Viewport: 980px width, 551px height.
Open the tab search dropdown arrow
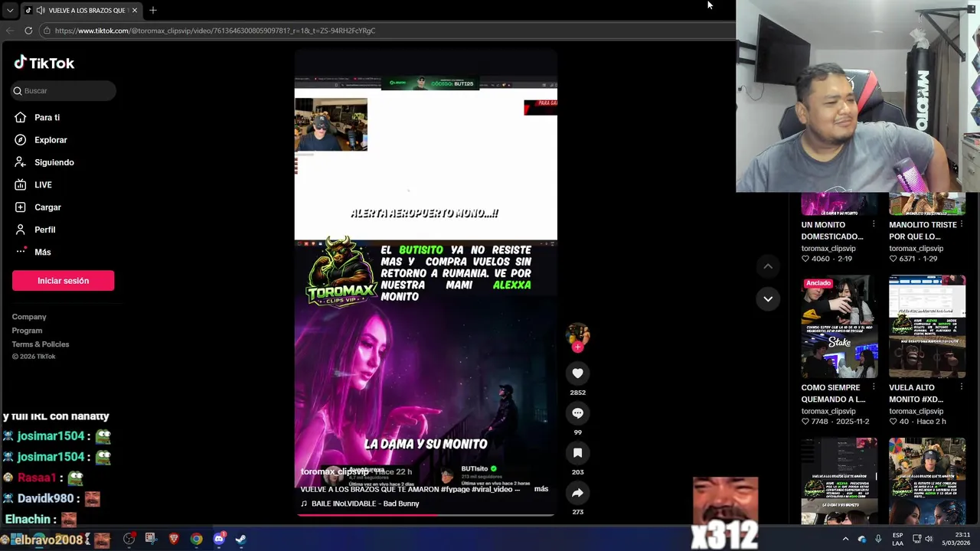coord(9,10)
